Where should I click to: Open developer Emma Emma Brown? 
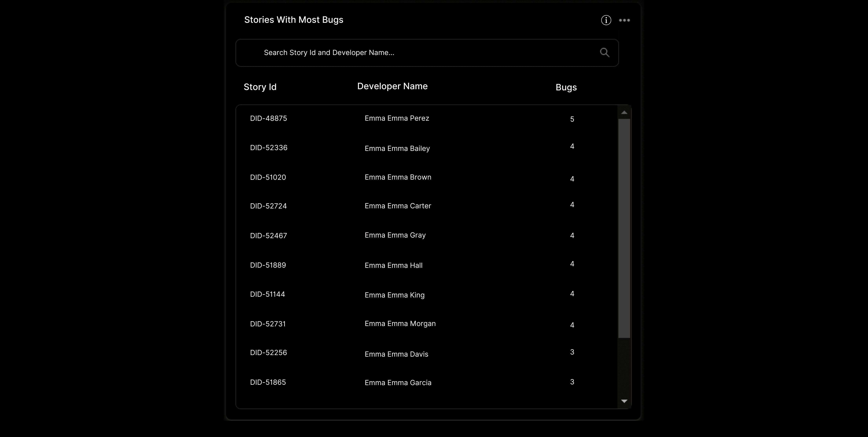398,177
